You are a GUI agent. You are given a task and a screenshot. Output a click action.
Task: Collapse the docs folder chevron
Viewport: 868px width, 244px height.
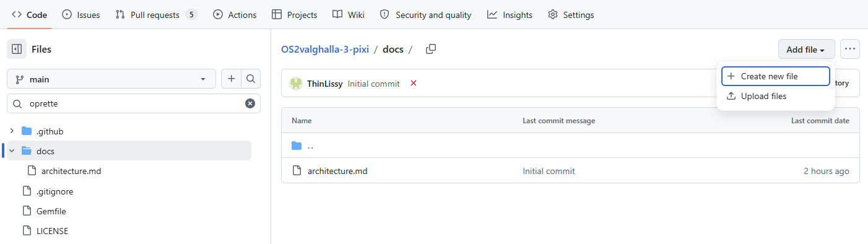(12, 150)
